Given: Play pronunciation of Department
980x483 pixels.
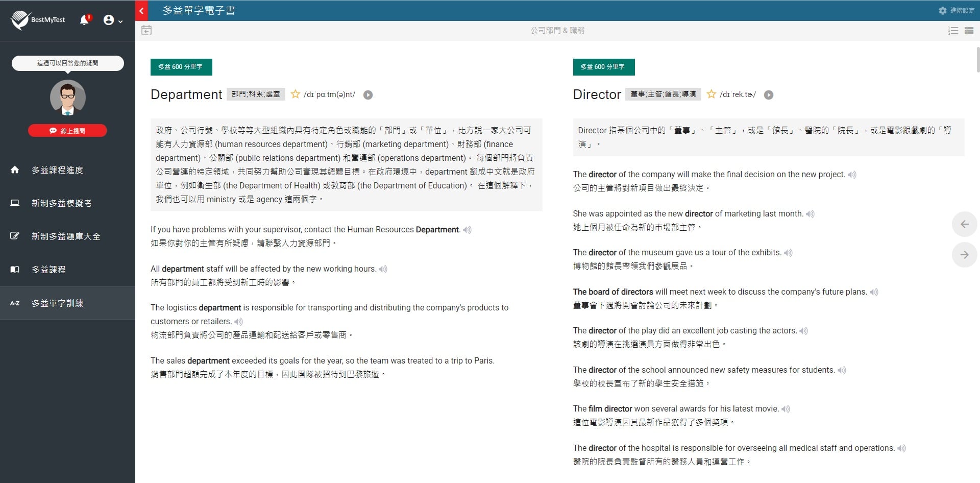Looking at the screenshot, I should point(367,95).
